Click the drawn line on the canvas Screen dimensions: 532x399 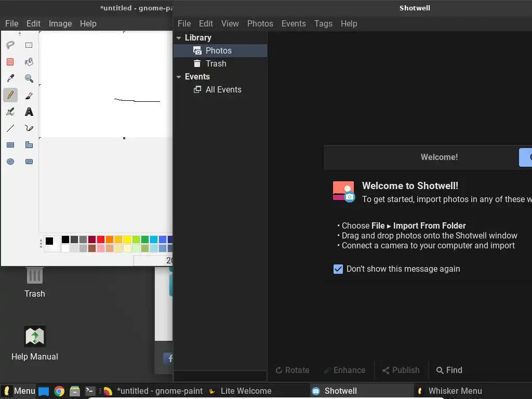(137, 100)
